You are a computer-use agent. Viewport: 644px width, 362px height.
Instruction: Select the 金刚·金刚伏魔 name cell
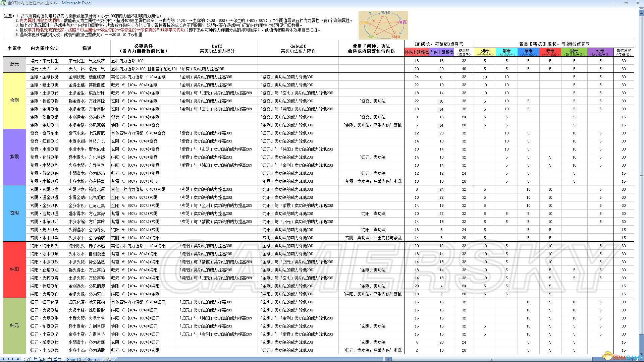click(45, 77)
